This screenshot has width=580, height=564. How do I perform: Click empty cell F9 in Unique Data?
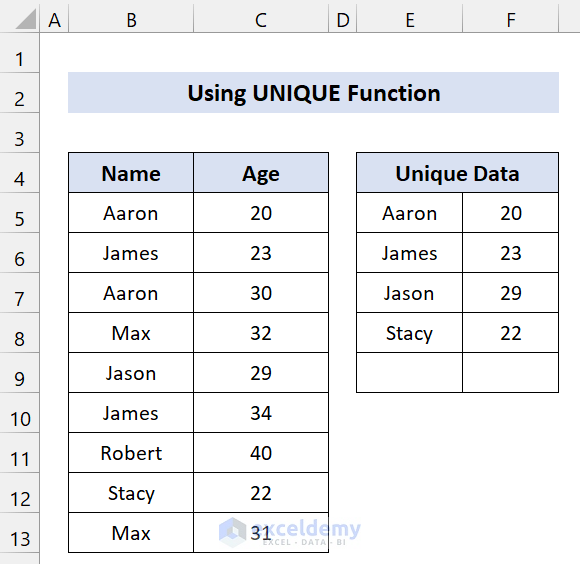click(510, 373)
